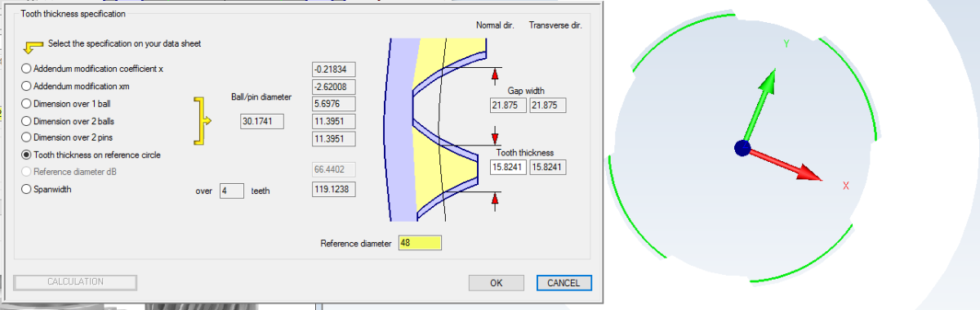The width and height of the screenshot is (980, 310).
Task: Click the teeth count field showing 4
Action: 232,191
